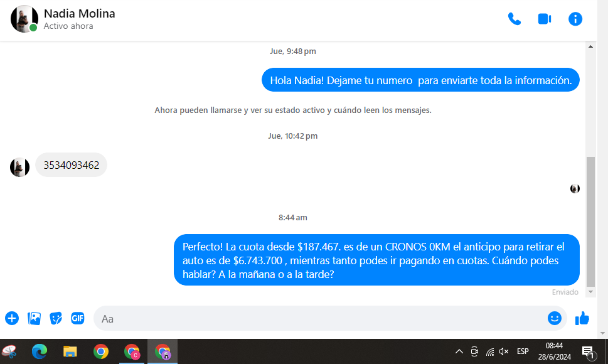
Task: Open more actions plus button
Action: 12,318
